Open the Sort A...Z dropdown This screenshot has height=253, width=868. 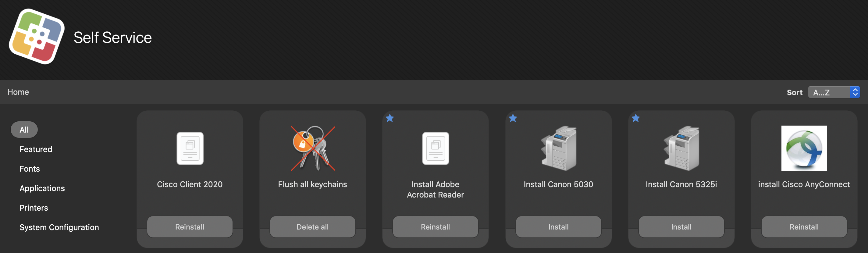point(834,92)
